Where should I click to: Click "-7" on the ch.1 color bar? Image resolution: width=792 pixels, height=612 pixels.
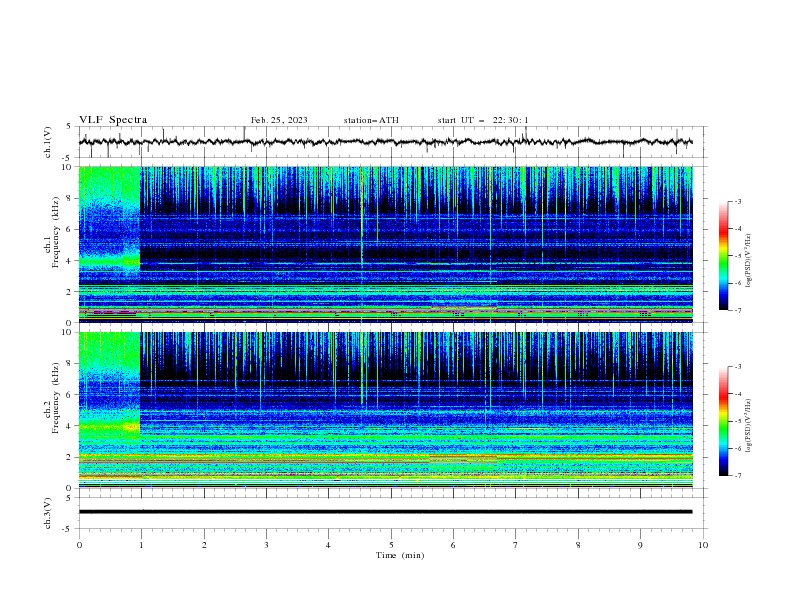[737, 310]
